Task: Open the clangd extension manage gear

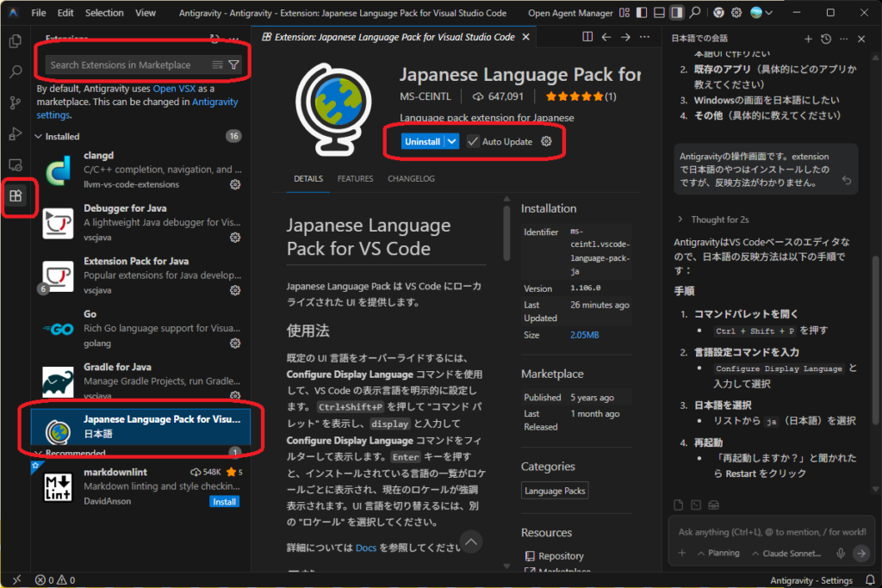Action: [x=235, y=184]
